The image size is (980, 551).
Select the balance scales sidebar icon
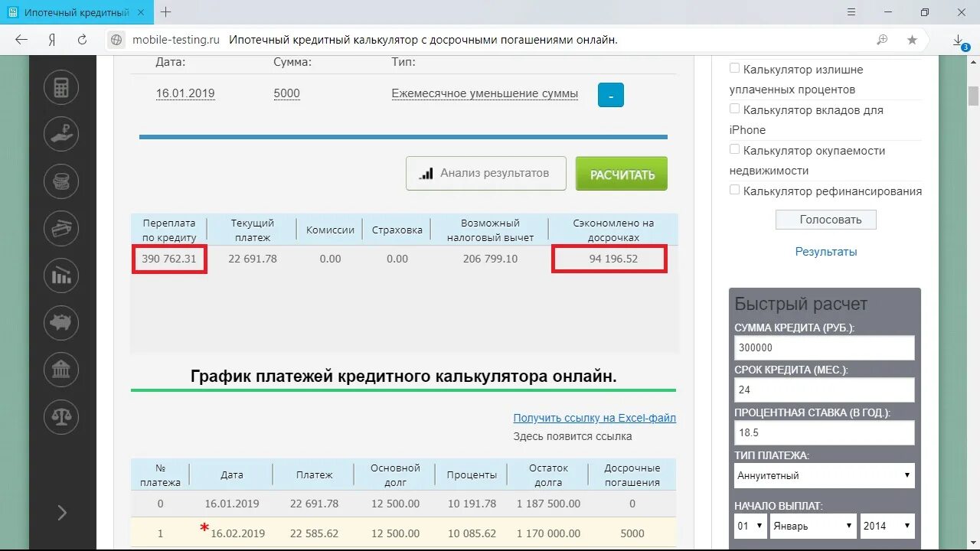pyautogui.click(x=61, y=416)
